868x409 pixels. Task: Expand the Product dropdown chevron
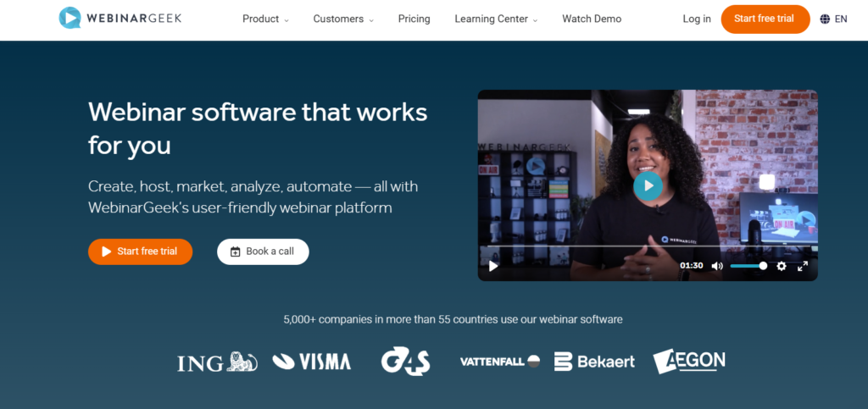point(287,19)
